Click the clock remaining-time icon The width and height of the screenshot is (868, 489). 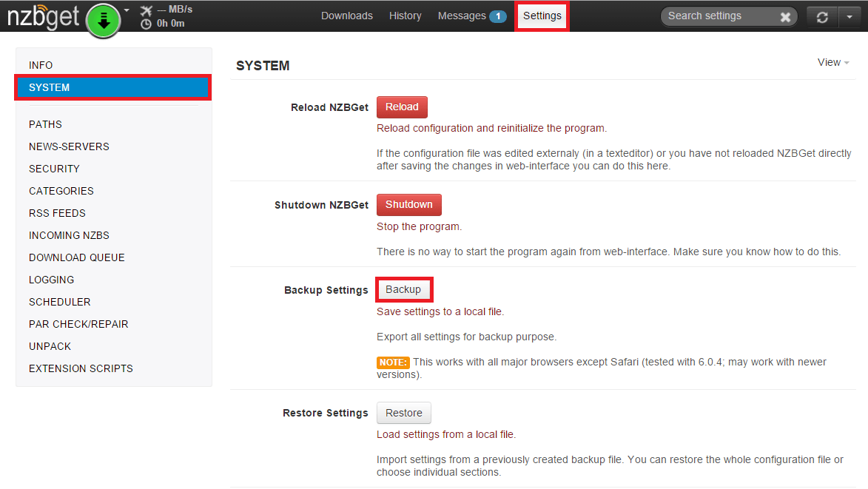(146, 24)
